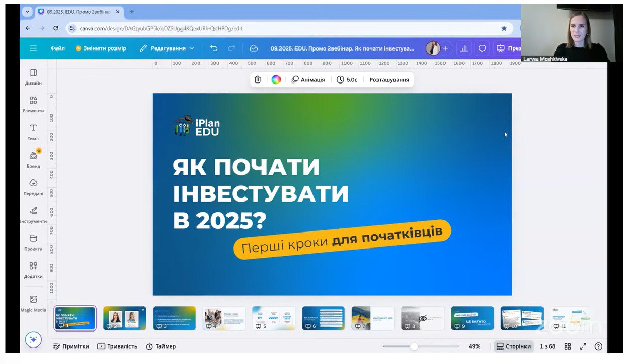Viewport: 625px width, 364px height.
Task: Open the Елементи panel
Action: 33,104
